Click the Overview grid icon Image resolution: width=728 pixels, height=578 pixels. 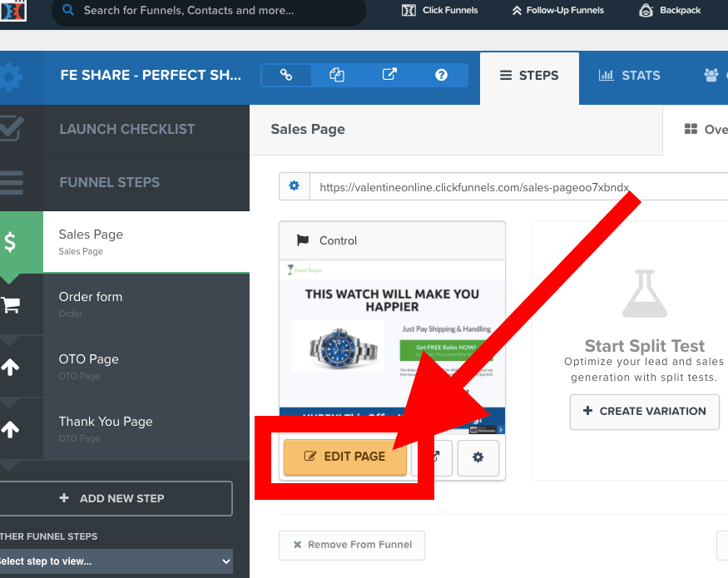tap(691, 129)
